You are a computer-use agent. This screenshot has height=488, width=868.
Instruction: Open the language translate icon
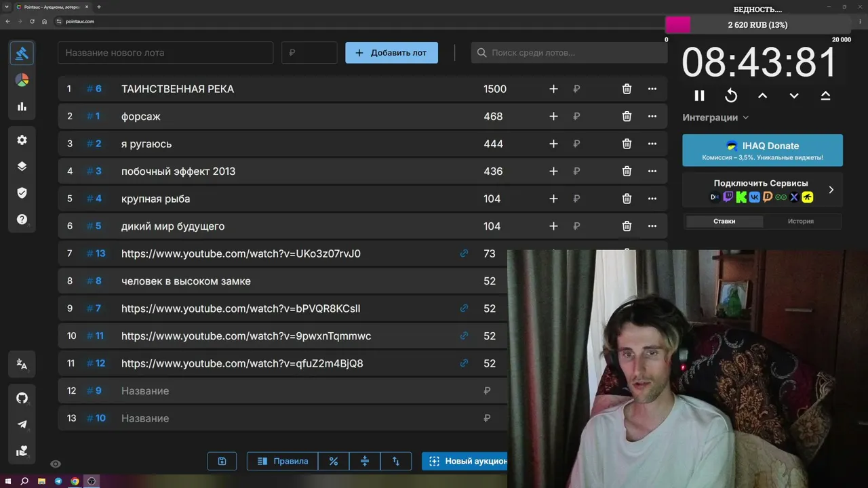pos(22,365)
